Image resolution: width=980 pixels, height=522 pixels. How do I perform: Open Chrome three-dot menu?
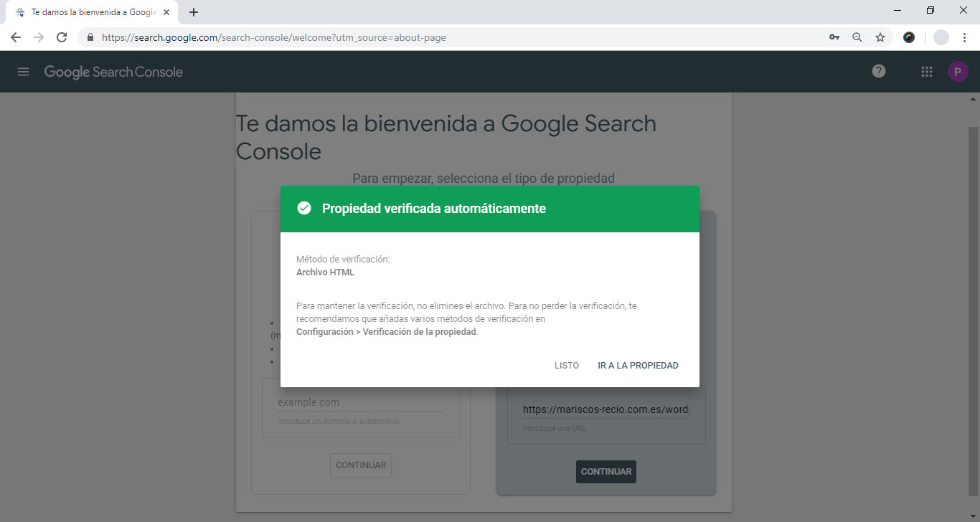tap(965, 37)
